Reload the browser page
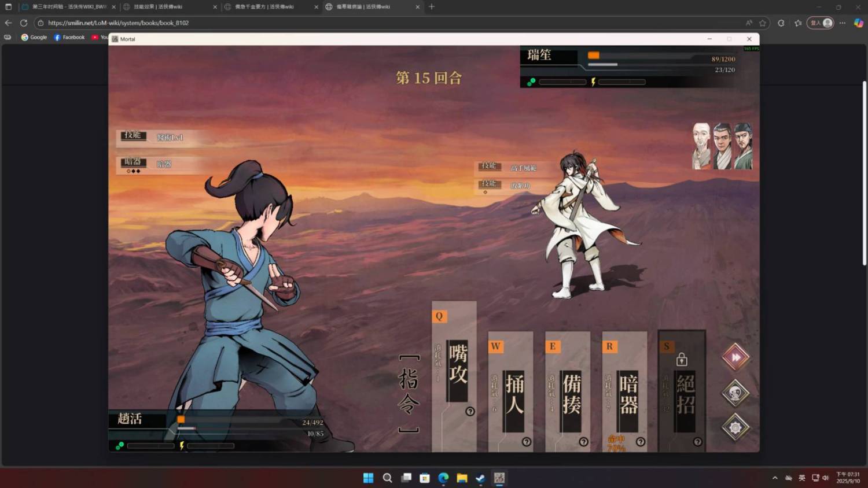Image resolution: width=868 pixels, height=488 pixels. (x=24, y=23)
